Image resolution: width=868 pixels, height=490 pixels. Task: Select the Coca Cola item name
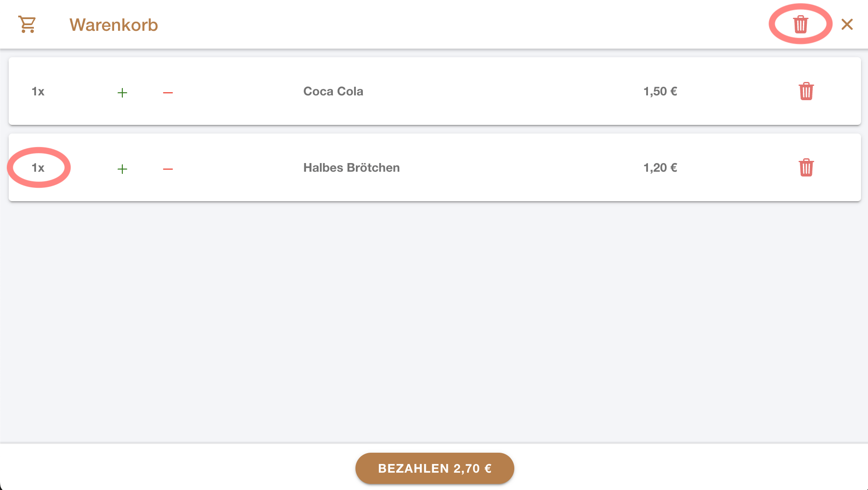click(333, 91)
